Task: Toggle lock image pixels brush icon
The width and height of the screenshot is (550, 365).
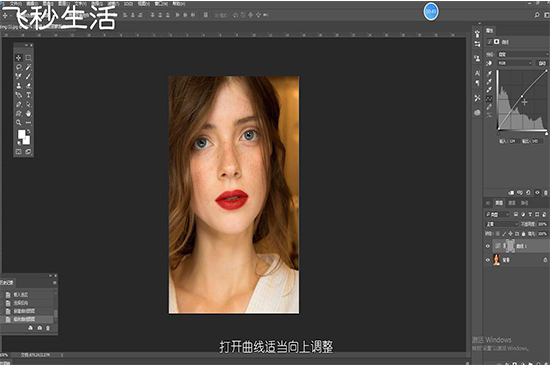Action: (x=504, y=234)
